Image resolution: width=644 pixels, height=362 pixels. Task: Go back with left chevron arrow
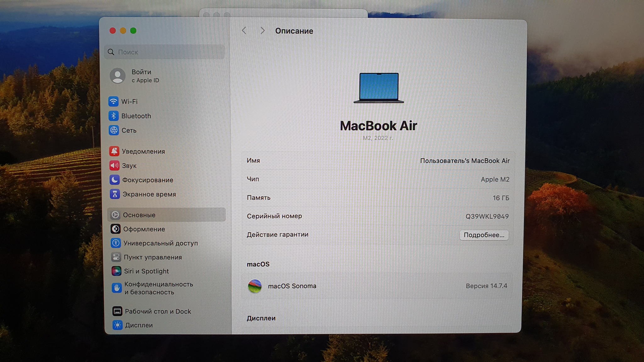pyautogui.click(x=244, y=30)
